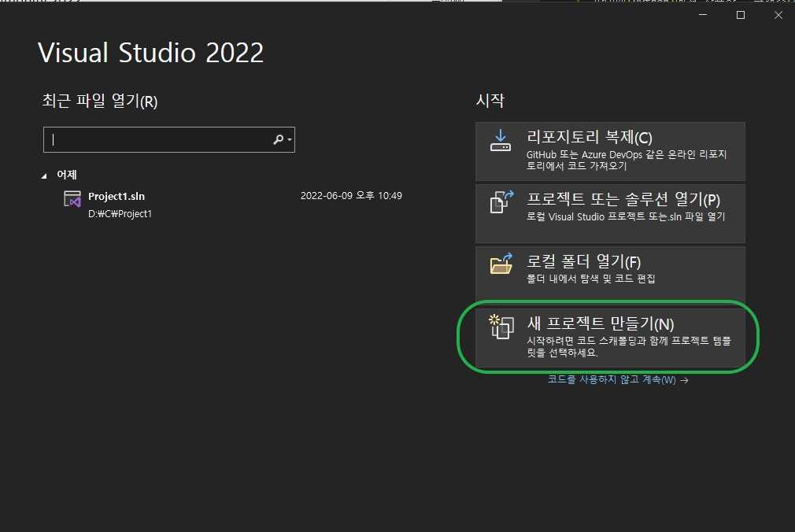Click the Project1.sln solution file icon
795x532 pixels.
[x=72, y=199]
